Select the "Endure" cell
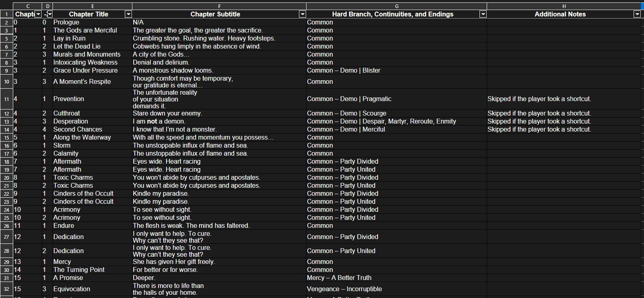 coord(93,226)
